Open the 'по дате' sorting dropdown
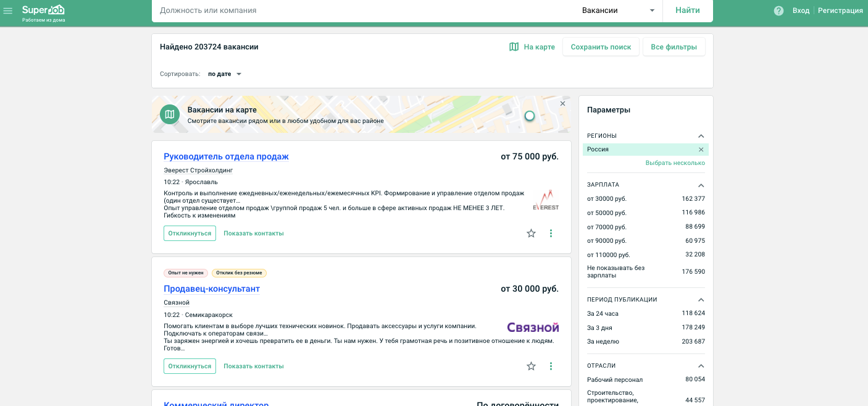The height and width of the screenshot is (406, 868). click(x=224, y=74)
